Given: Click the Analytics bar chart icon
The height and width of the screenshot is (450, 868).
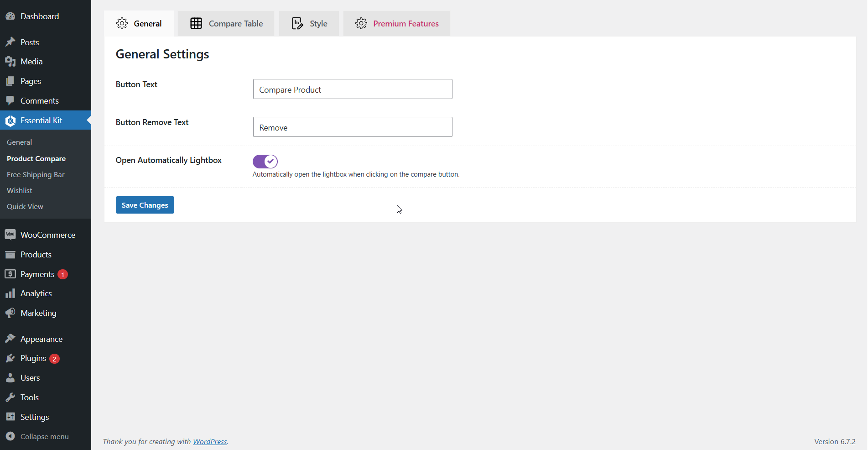Looking at the screenshot, I should pos(10,293).
